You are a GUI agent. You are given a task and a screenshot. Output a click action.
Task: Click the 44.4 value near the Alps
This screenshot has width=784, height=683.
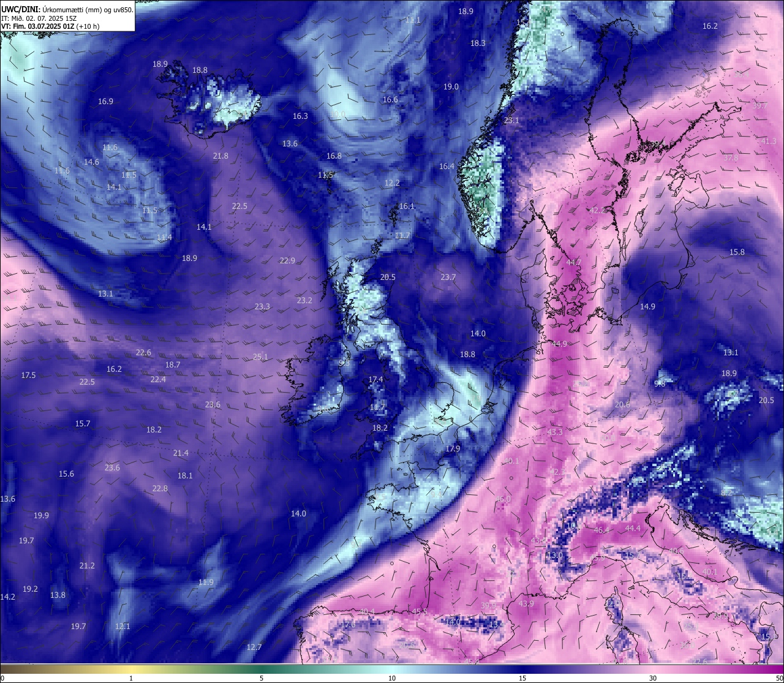633,528
